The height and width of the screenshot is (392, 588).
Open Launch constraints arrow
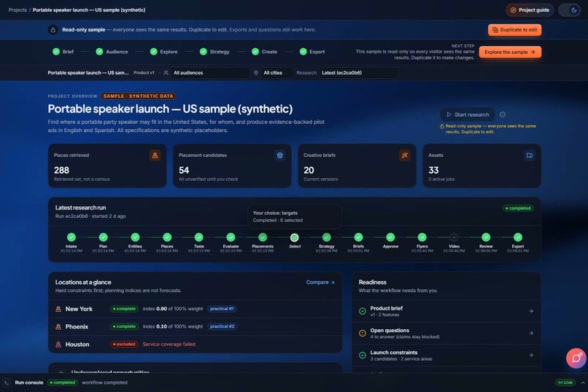click(x=531, y=356)
